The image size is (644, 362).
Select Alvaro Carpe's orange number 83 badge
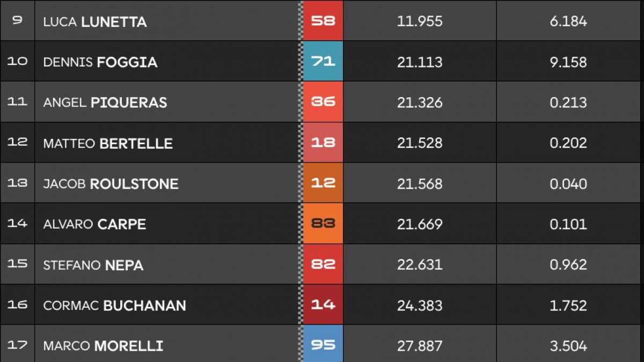(x=323, y=224)
